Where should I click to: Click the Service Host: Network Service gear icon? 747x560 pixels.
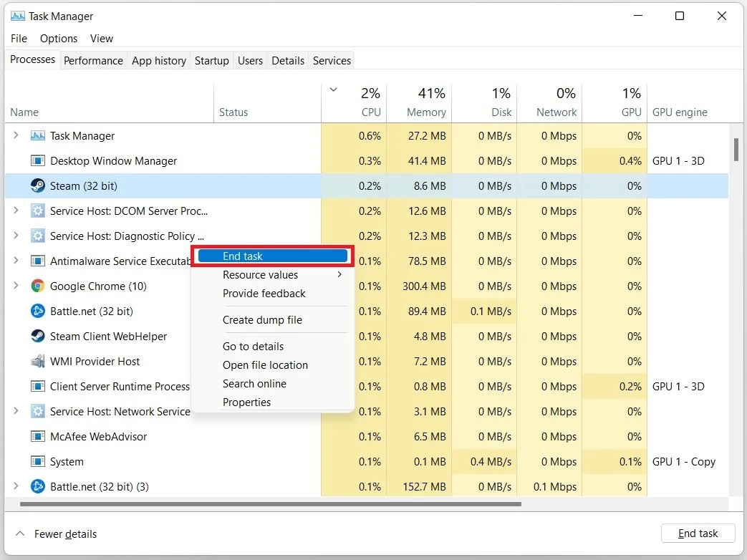click(x=38, y=412)
